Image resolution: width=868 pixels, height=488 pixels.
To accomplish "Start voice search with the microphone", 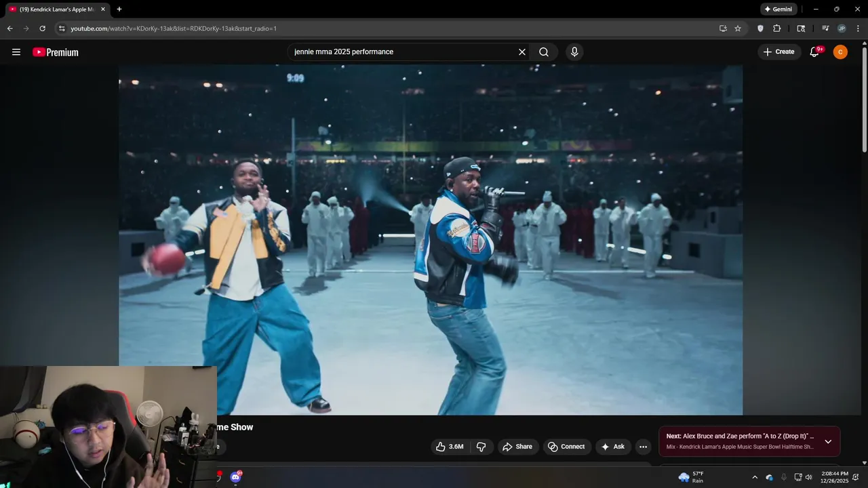I will (x=574, y=52).
